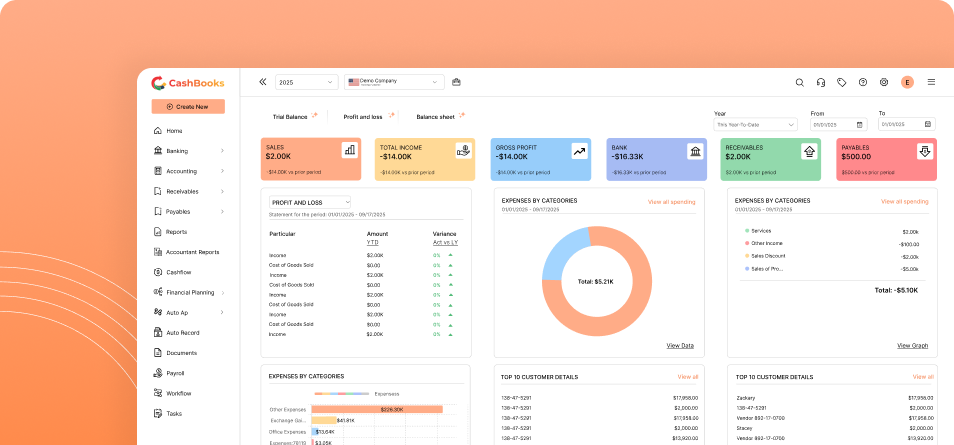Open the settings gear icon
This screenshot has width=954, height=445.
click(x=884, y=82)
